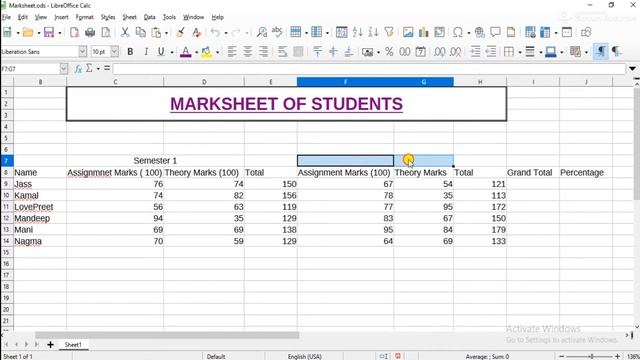Toggle Underline formatting
Screen dimensions: 640x360
(x=161, y=52)
